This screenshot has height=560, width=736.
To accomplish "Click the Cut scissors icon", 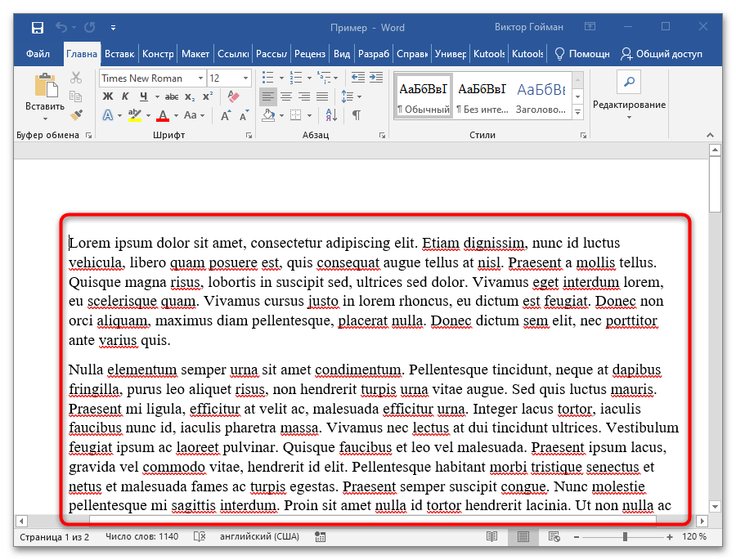I will click(x=77, y=78).
